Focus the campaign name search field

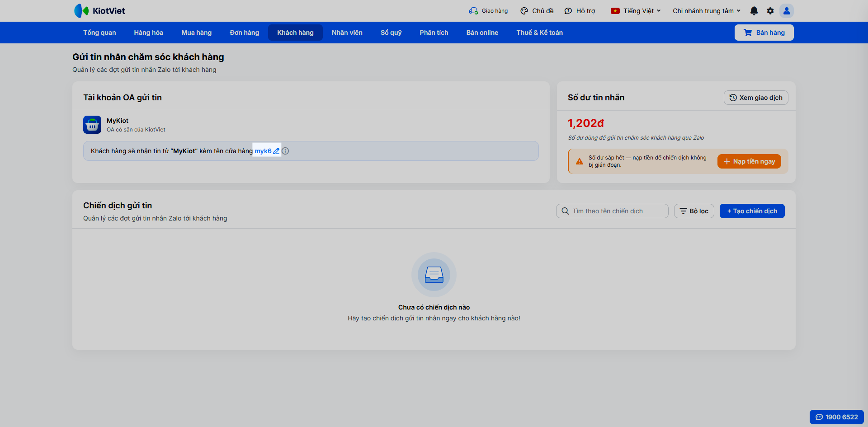[612, 211]
